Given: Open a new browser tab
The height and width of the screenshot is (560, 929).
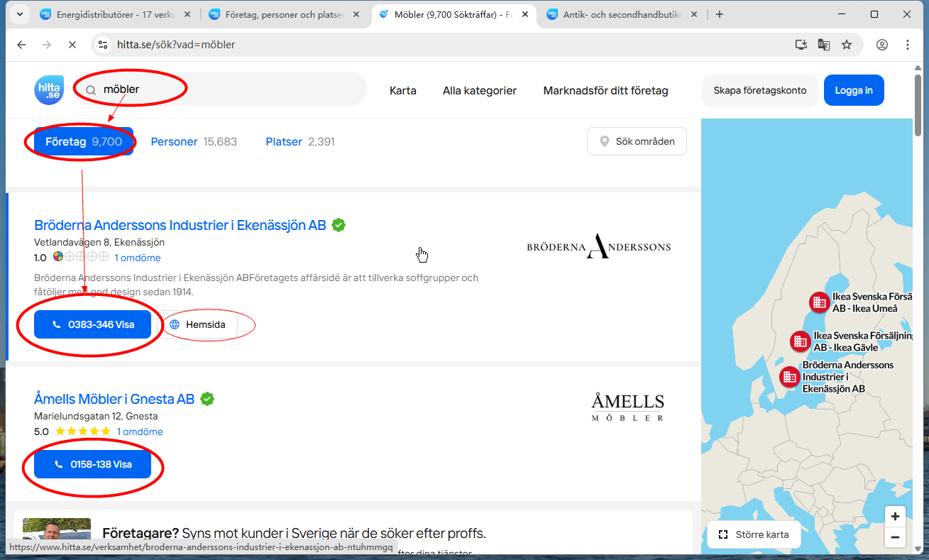Looking at the screenshot, I should (720, 14).
